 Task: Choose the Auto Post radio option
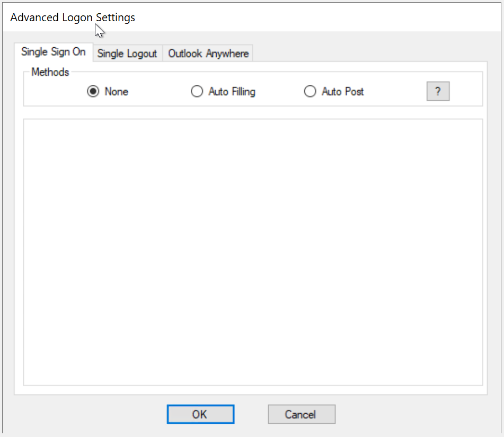[310, 92]
